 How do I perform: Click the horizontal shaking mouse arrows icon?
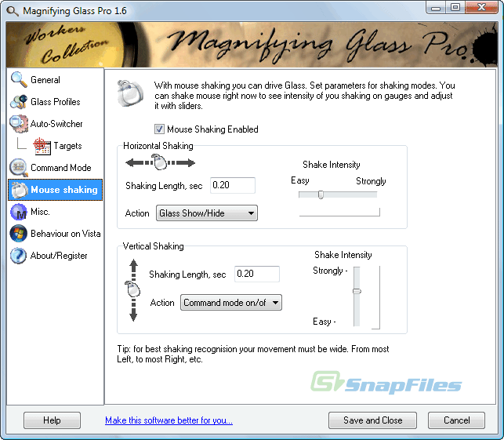point(160,162)
